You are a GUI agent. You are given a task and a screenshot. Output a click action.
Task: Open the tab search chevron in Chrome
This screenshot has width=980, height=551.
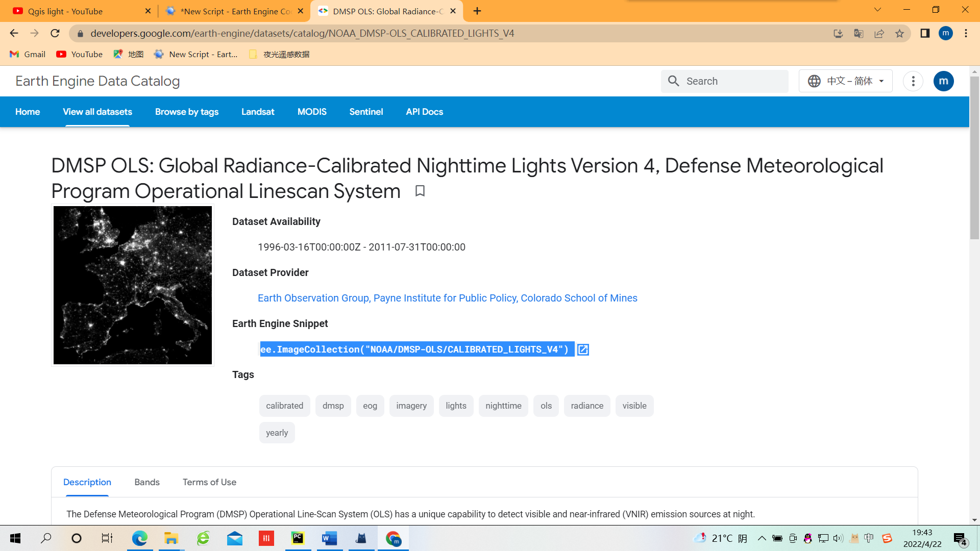coord(877,10)
